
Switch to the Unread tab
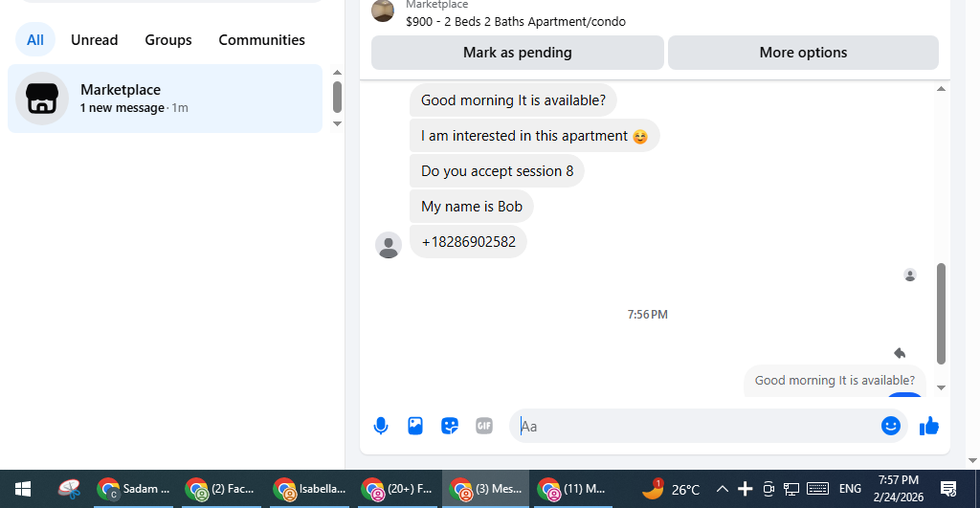(95, 40)
